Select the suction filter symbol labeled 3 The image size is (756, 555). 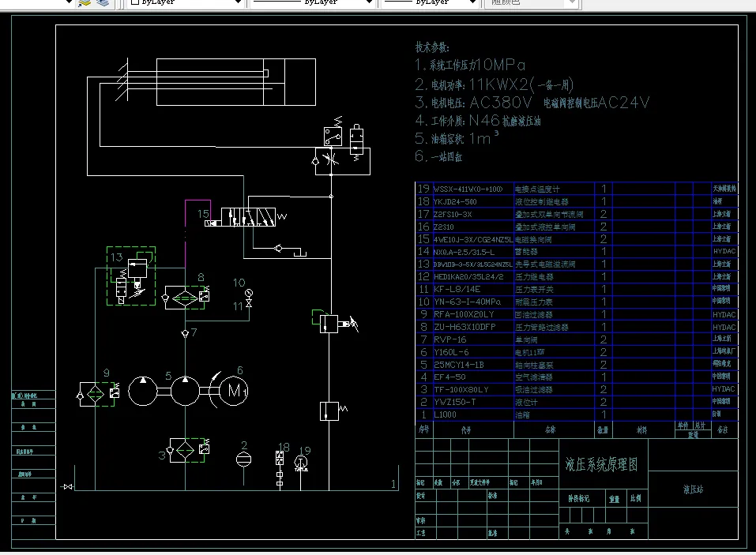[187, 450]
